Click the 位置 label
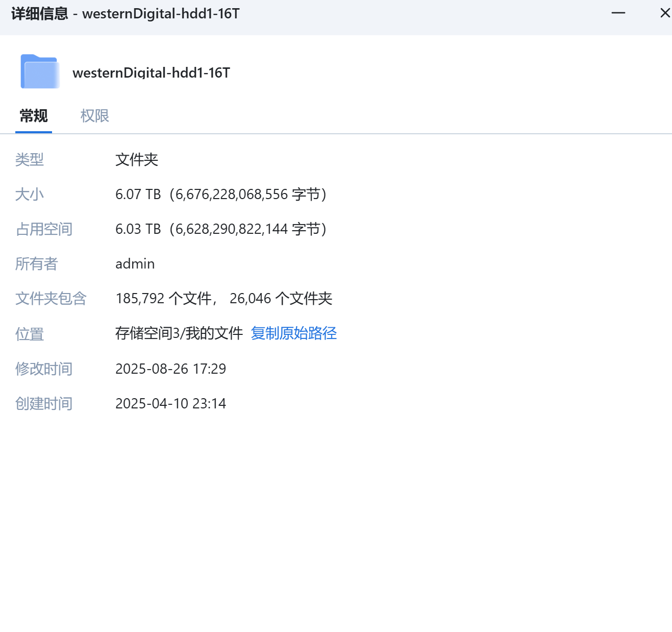 30,334
